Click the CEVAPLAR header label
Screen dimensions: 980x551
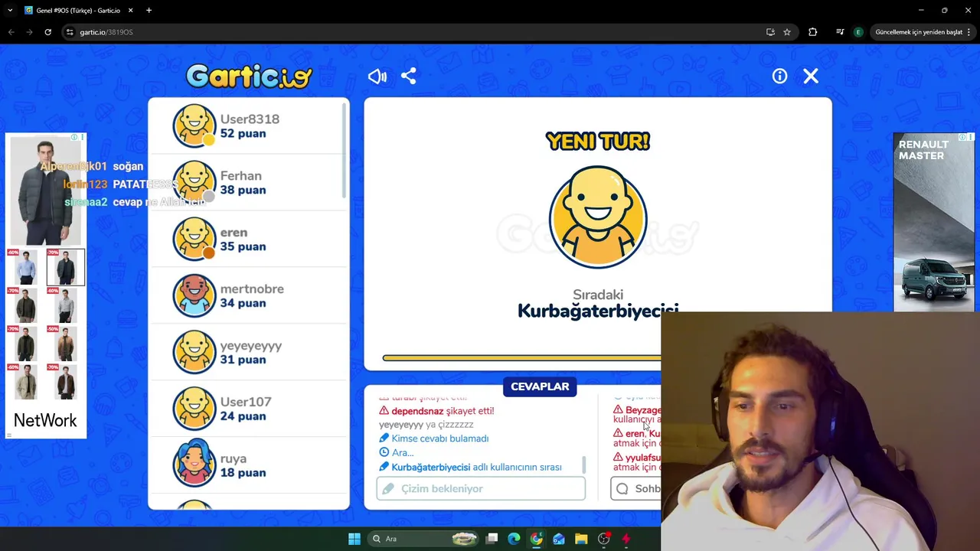(x=540, y=386)
